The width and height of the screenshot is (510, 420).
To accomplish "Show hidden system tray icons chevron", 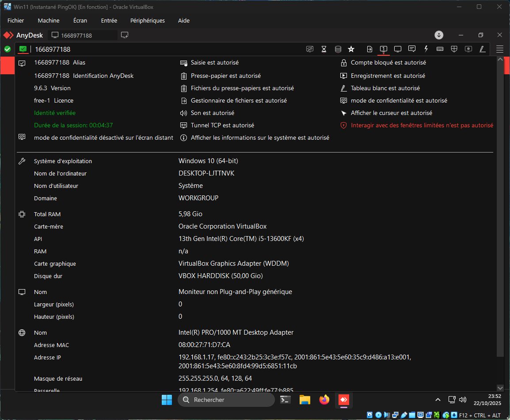I will point(438,400).
